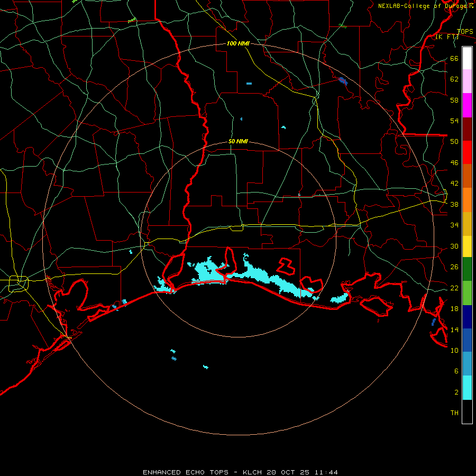Click the legend value "6"
This screenshot has width=476, height=476.
tap(456, 371)
